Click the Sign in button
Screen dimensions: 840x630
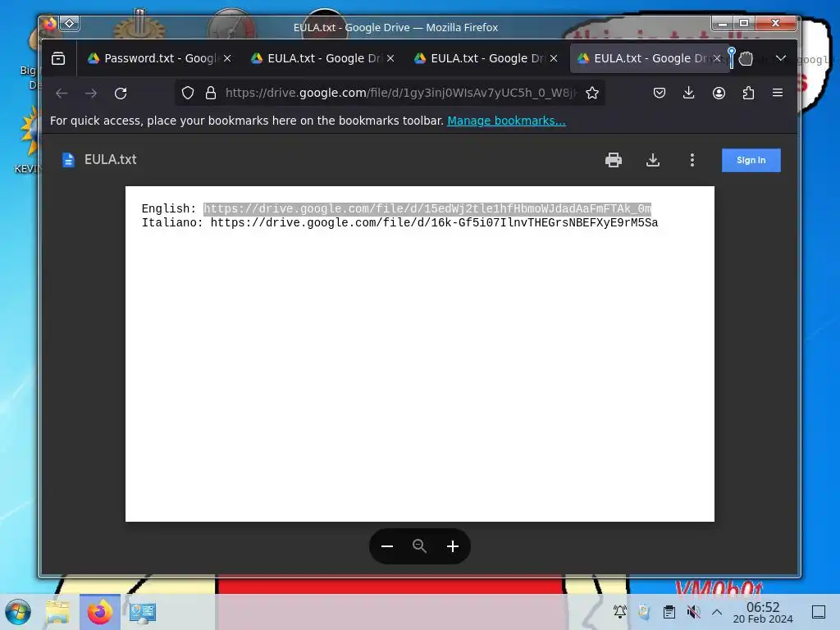click(x=751, y=160)
